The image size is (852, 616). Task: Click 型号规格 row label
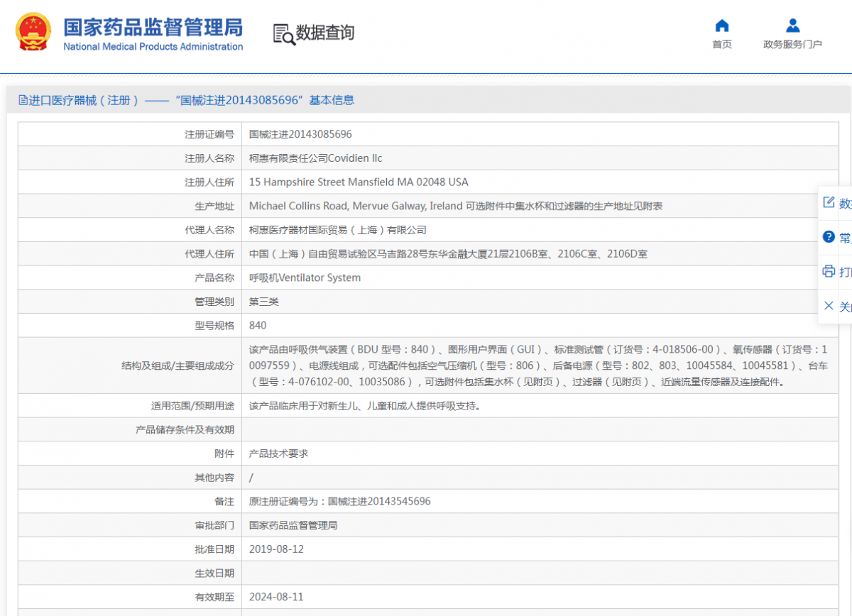pyautogui.click(x=214, y=326)
